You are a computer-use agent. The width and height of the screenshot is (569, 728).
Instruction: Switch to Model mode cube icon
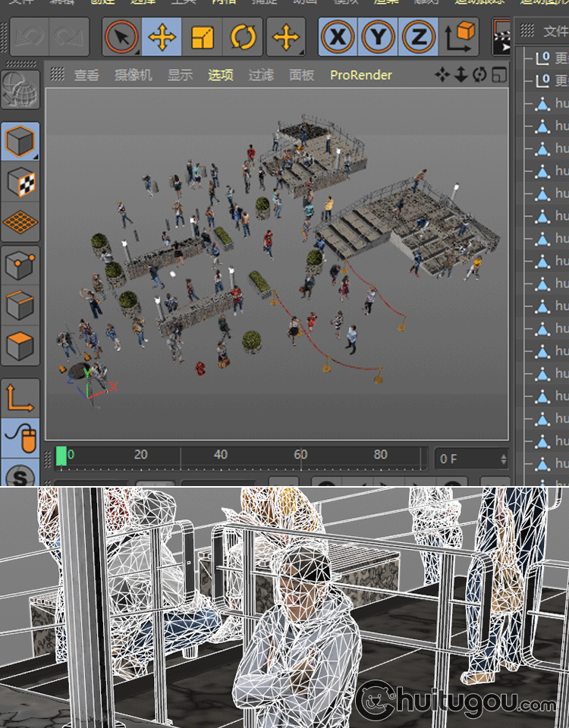point(20,141)
